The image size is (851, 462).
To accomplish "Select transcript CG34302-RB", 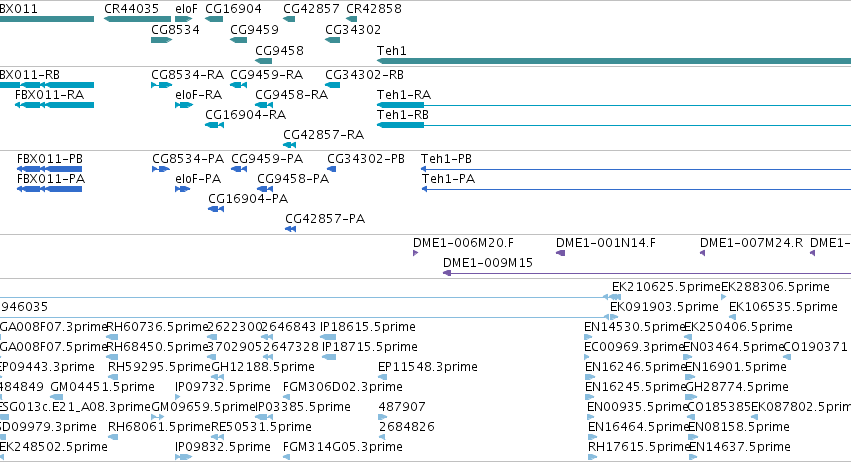I will click(364, 74).
